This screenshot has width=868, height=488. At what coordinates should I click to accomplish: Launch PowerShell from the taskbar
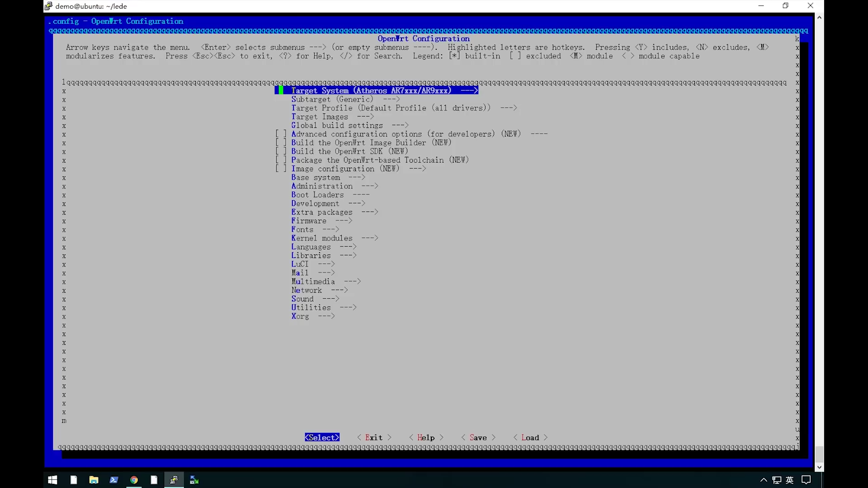pos(114,480)
